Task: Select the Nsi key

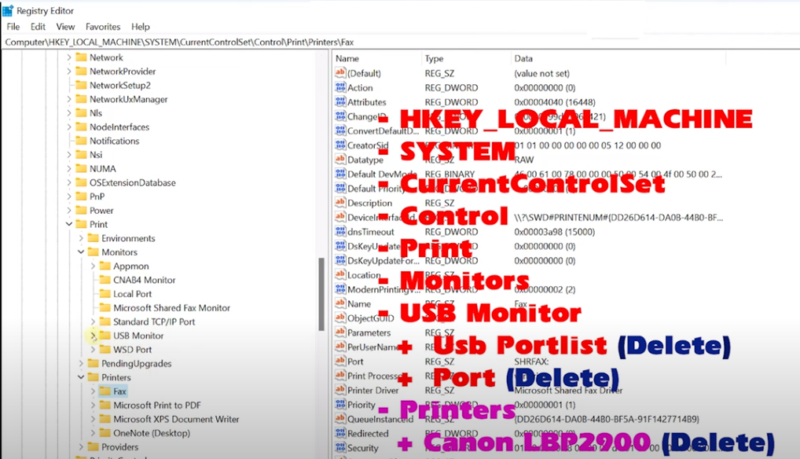Action: (96, 155)
